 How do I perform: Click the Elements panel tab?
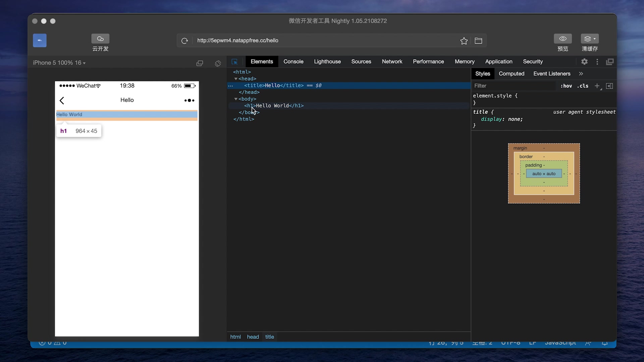[x=261, y=61]
